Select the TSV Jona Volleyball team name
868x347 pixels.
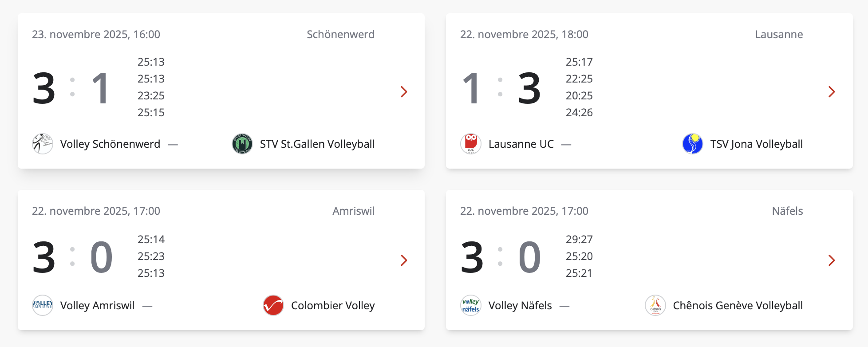click(x=756, y=144)
